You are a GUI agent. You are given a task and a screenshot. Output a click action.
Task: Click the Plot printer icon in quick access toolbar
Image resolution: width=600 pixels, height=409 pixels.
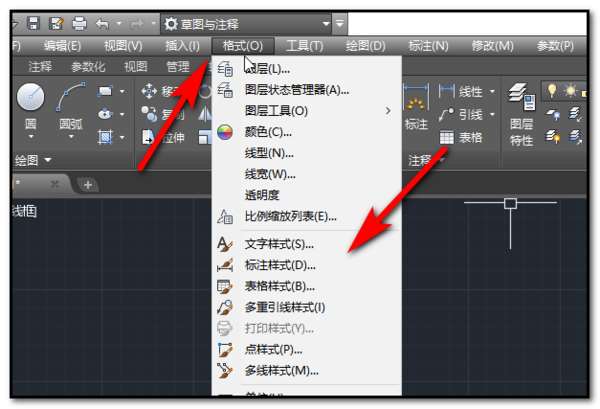point(80,24)
